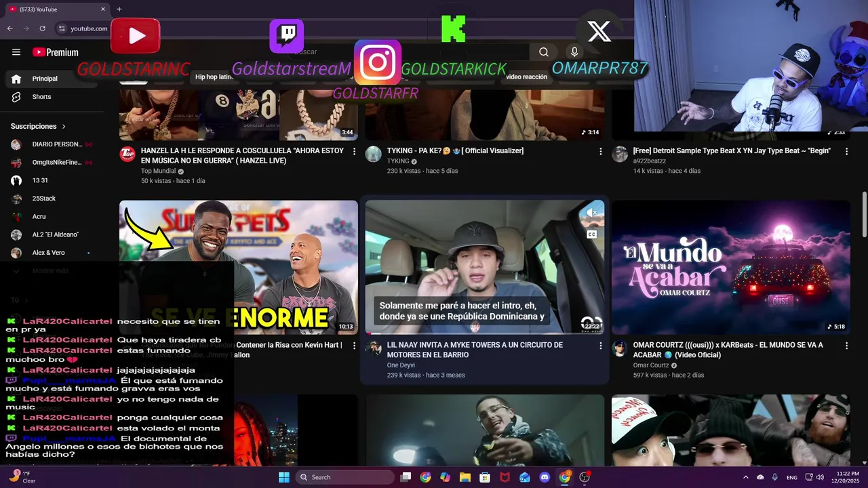This screenshot has height=488, width=868.
Task: Open 25Stack subscription channel
Action: (52, 199)
